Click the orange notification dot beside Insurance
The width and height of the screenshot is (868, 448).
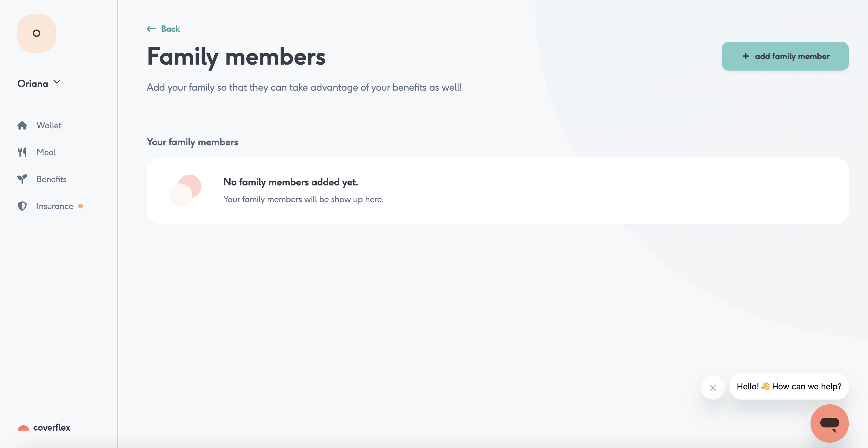pos(81,207)
